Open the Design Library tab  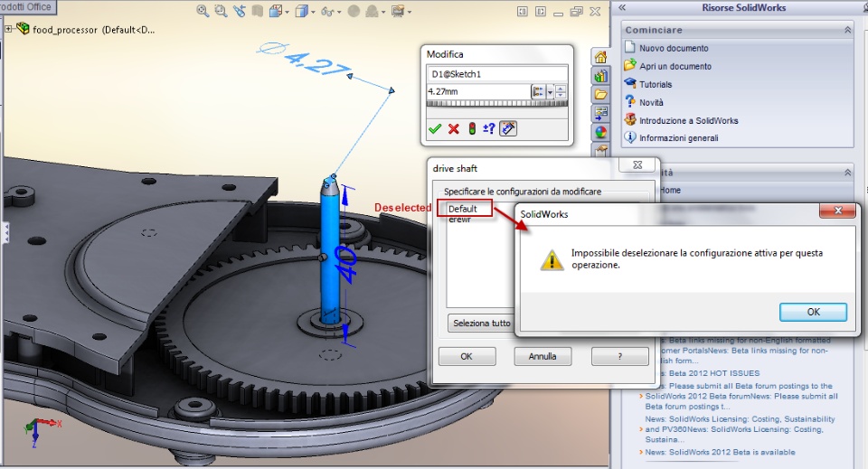click(600, 76)
